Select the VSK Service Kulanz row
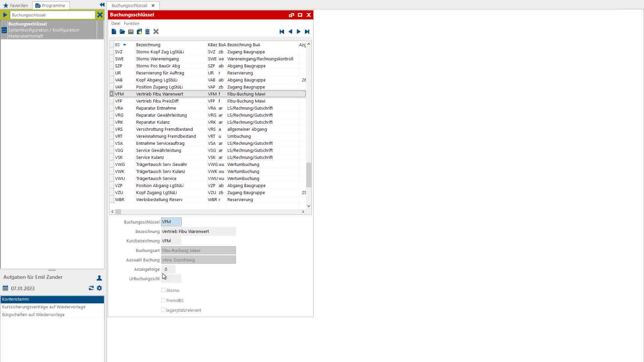Viewport: 644px width, 362px height. click(210, 158)
